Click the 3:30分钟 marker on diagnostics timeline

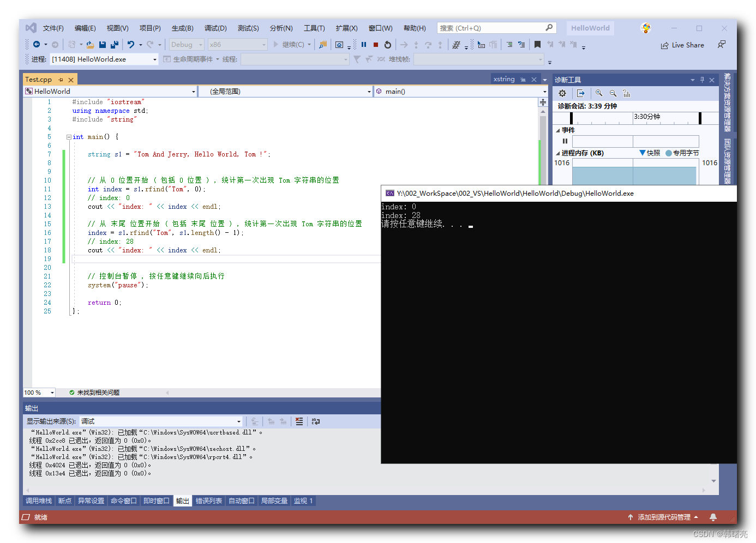click(647, 117)
